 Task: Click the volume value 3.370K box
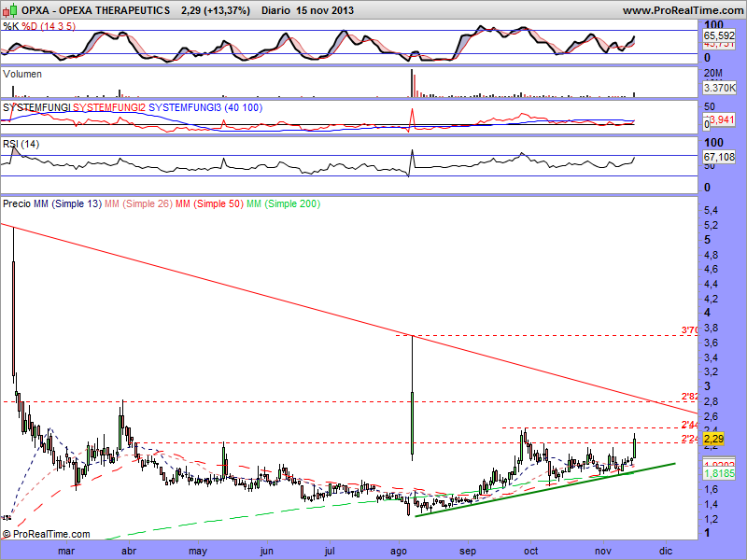[x=719, y=88]
